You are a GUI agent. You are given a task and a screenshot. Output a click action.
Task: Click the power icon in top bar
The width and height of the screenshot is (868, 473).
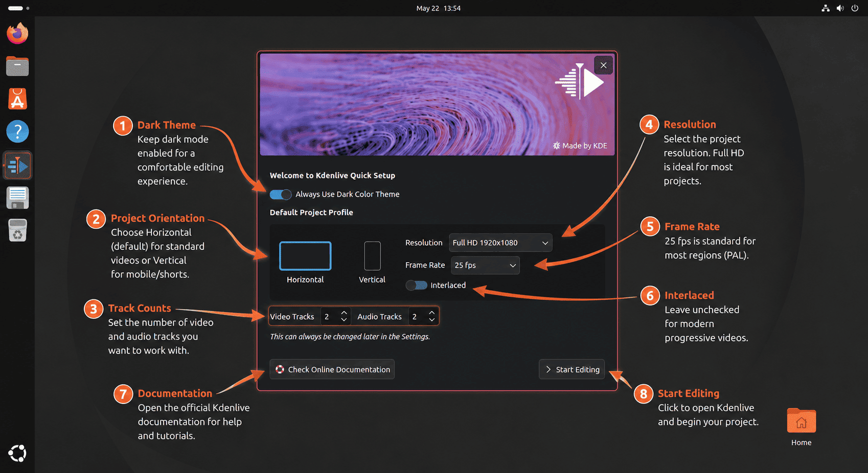tap(855, 8)
